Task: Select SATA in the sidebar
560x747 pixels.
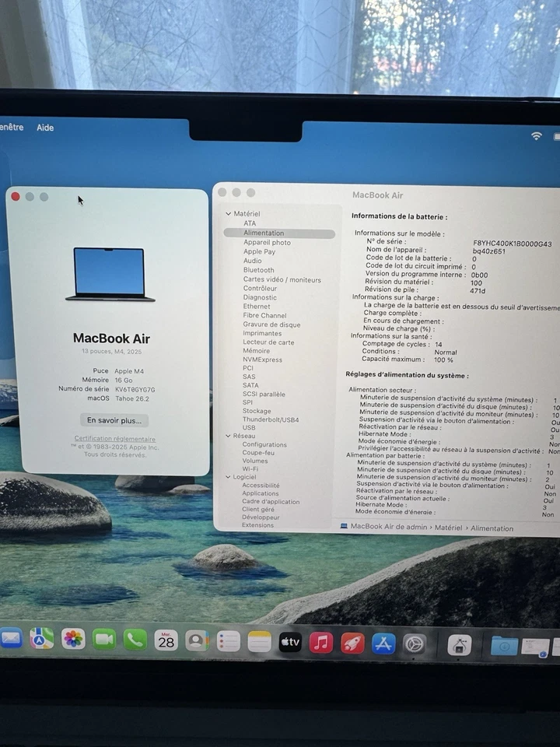Action: 250,385
